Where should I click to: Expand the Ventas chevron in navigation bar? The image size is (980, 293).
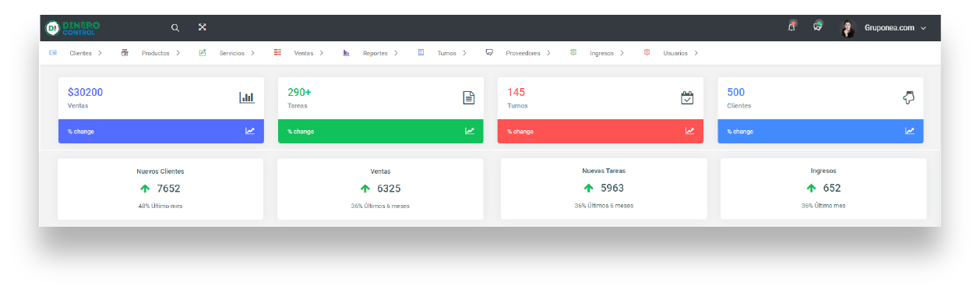pos(323,53)
